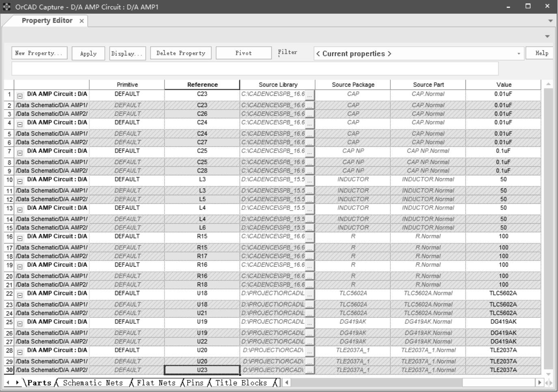The width and height of the screenshot is (558, 392).
Task: Open the Display dialog button
Action: pyautogui.click(x=128, y=53)
